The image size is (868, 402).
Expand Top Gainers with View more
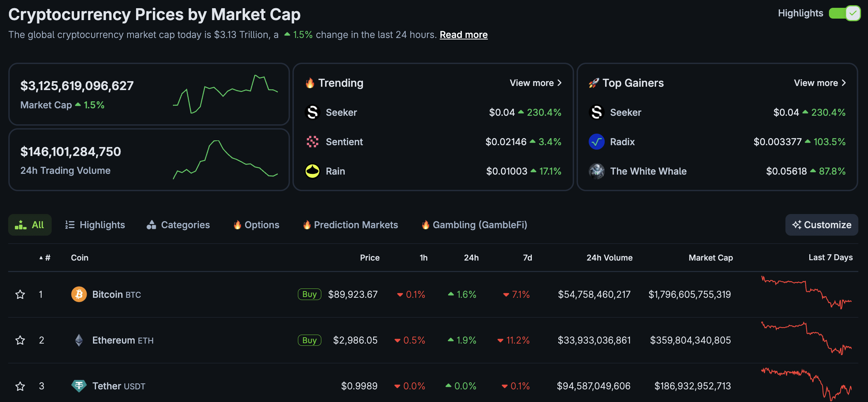click(x=820, y=83)
